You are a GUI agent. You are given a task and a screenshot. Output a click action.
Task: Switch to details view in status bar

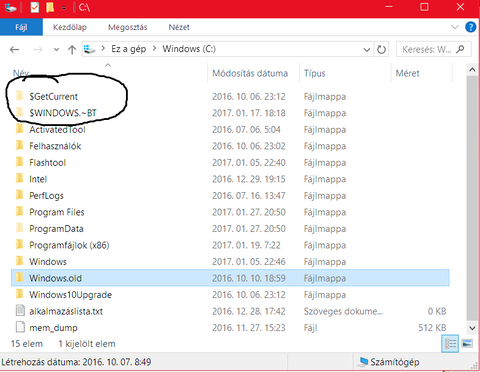pyautogui.click(x=450, y=344)
